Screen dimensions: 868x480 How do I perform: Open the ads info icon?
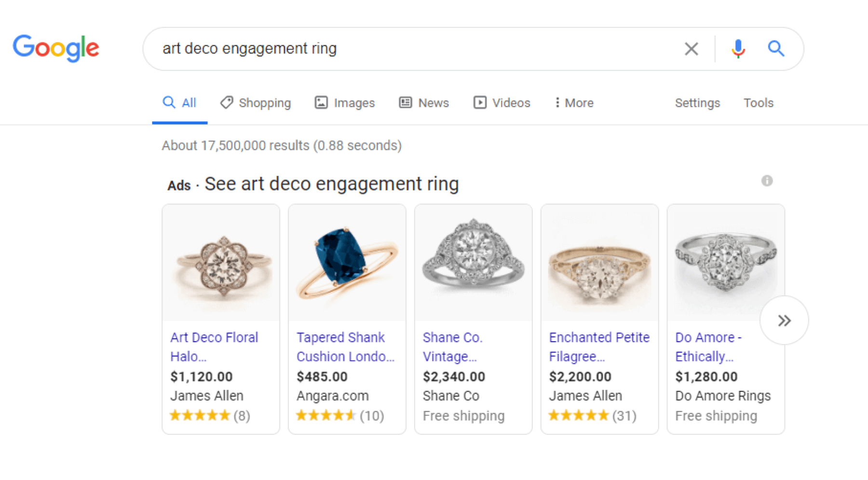[767, 181]
